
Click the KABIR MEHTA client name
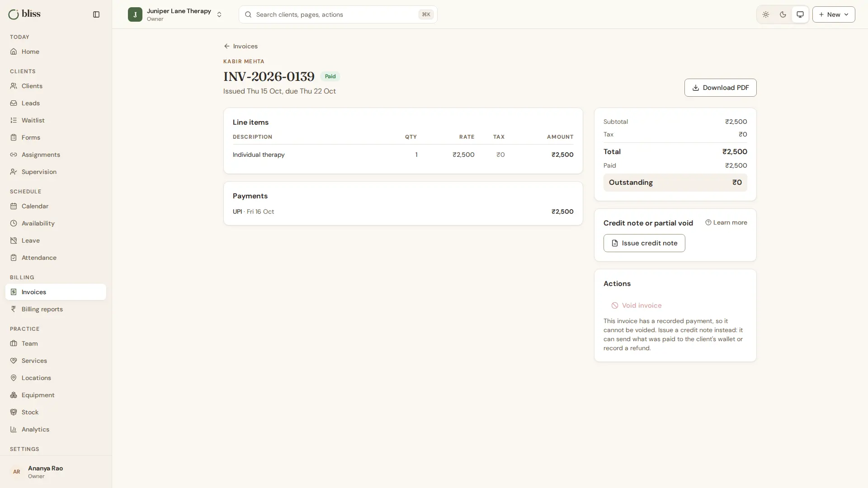(x=244, y=61)
